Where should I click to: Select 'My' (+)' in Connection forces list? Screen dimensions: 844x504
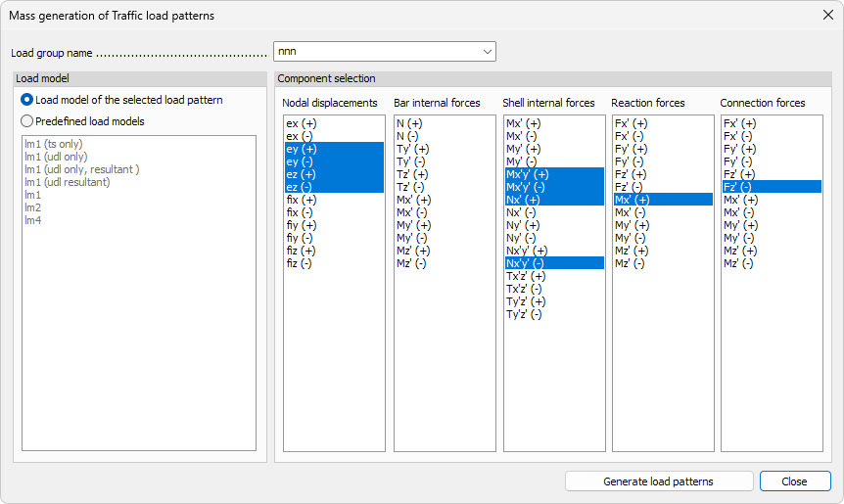pyautogui.click(x=740, y=225)
